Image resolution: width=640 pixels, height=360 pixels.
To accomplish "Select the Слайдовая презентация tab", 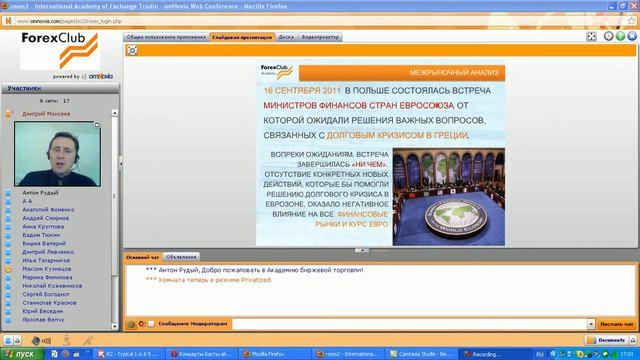I will 242,37.
